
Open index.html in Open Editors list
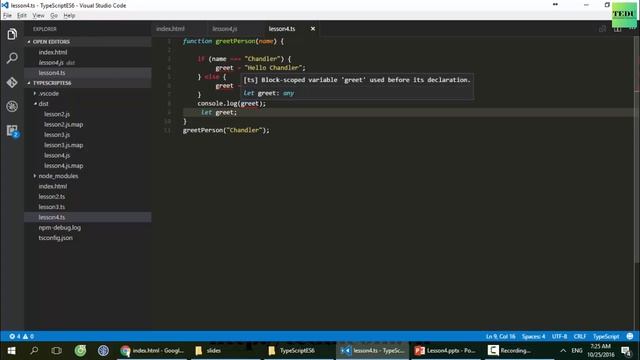pyautogui.click(x=53, y=52)
